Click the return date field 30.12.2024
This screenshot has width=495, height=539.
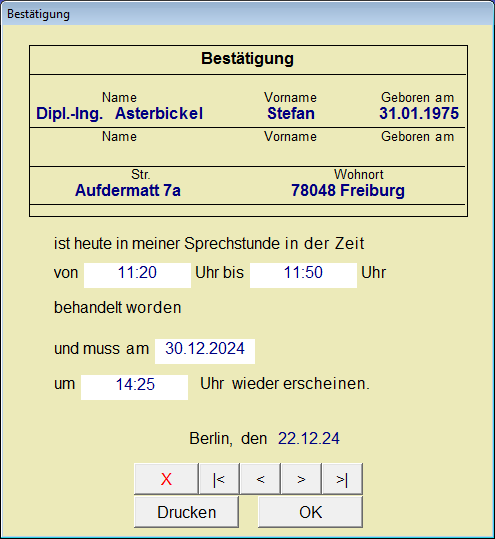coord(205,351)
